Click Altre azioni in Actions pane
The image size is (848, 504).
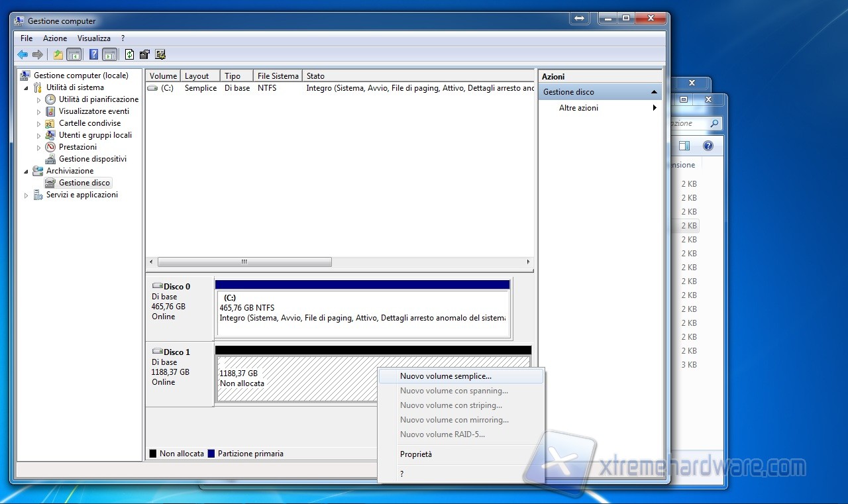pos(578,108)
